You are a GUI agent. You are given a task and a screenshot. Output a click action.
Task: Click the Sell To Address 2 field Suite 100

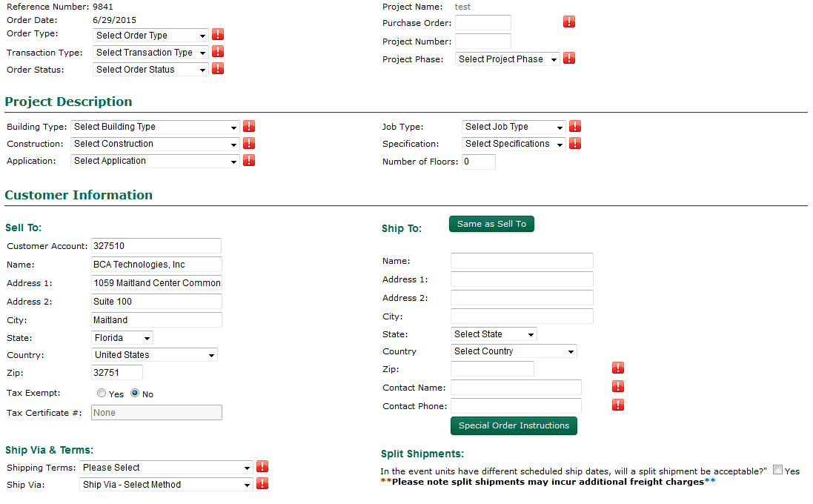tap(156, 302)
